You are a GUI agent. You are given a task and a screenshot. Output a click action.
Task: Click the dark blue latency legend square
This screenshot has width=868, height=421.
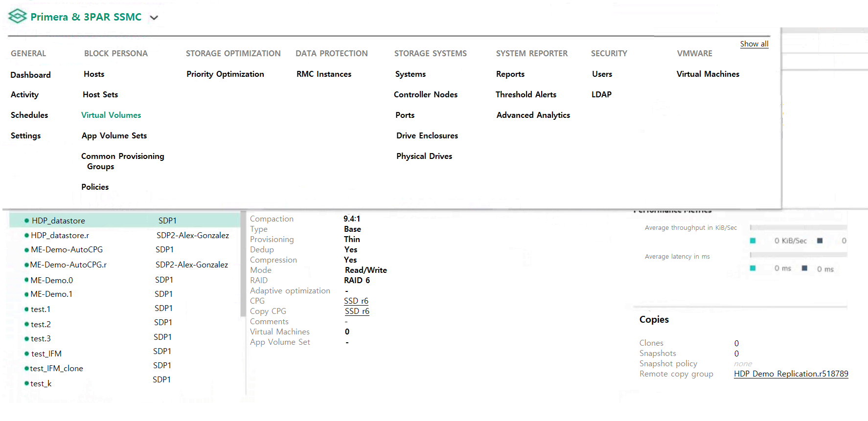804,268
